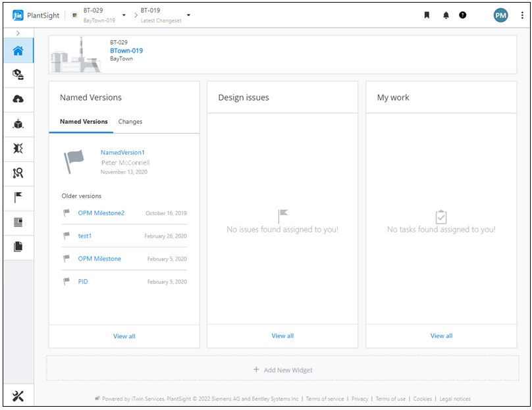Open the PM user avatar
This screenshot has width=532, height=410.
pos(501,15)
